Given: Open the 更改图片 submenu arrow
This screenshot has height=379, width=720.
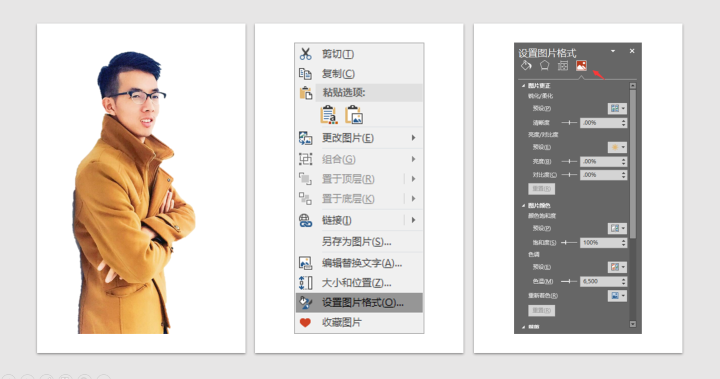Looking at the screenshot, I should (x=413, y=138).
